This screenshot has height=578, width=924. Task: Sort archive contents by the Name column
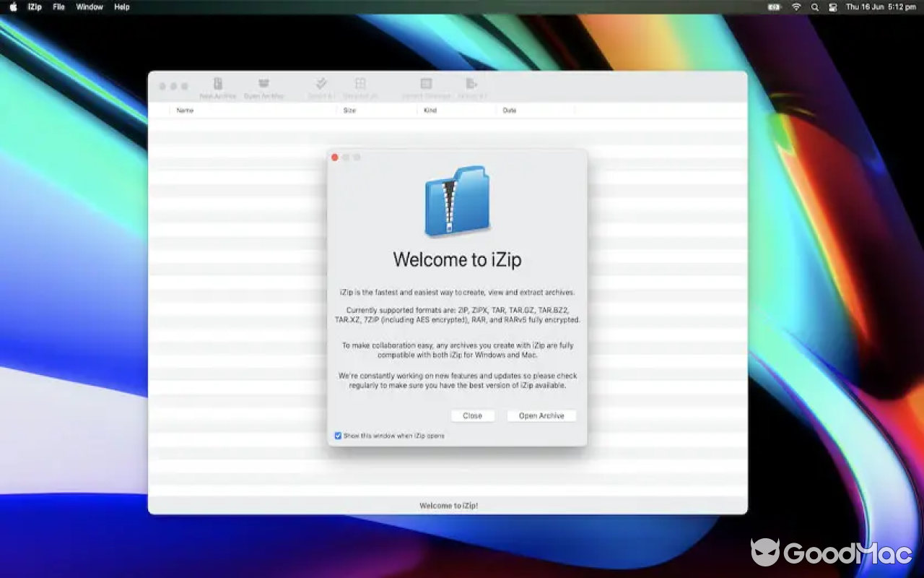(185, 110)
